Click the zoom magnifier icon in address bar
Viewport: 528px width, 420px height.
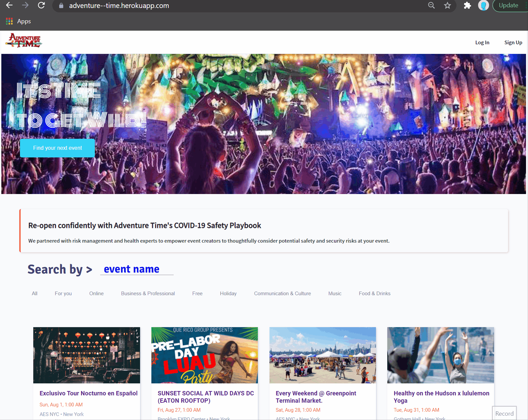432,5
